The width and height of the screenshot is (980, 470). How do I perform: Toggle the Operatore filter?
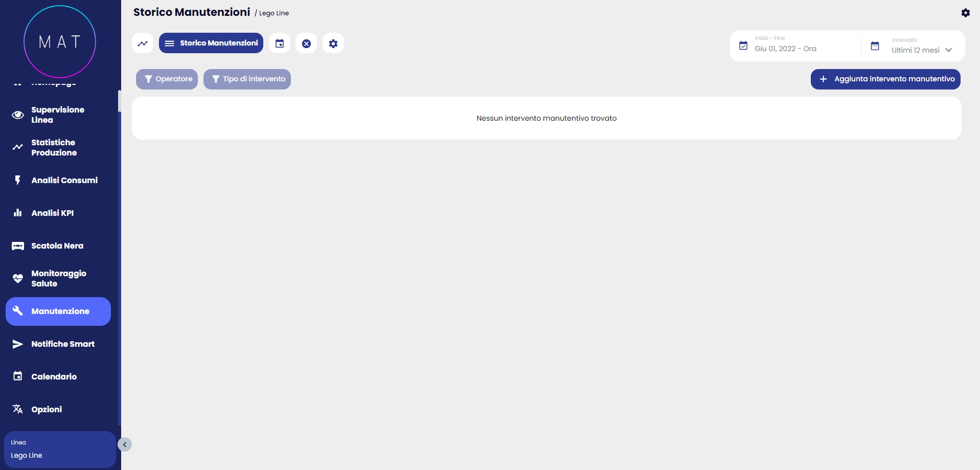tap(167, 79)
